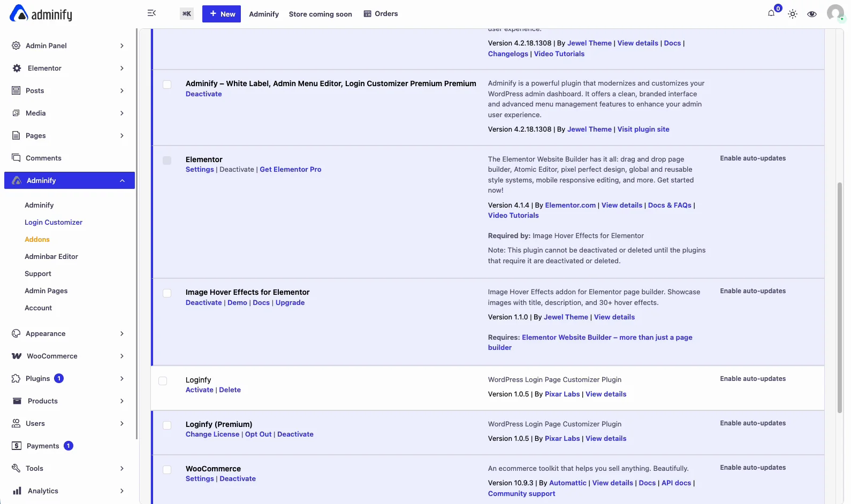This screenshot has height=504, width=851.
Task: Click the page vertical scrollbar
Action: coord(840,297)
